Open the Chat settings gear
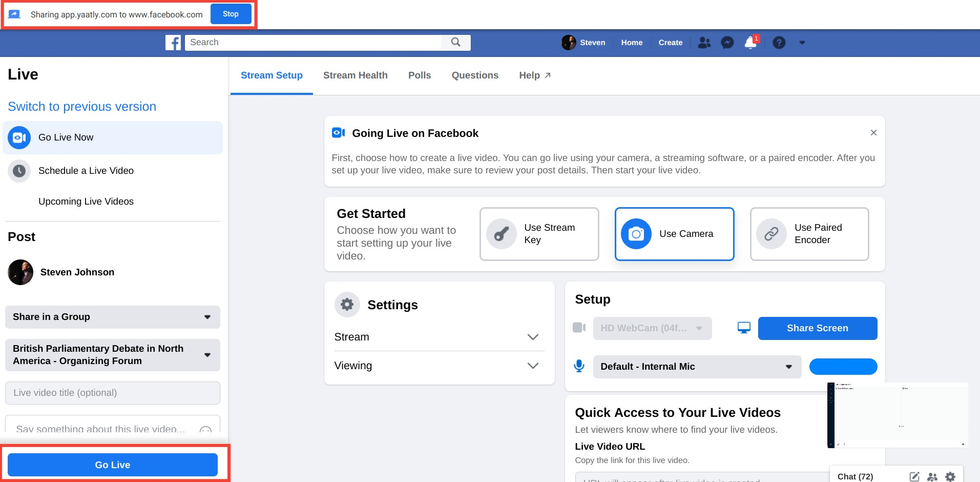 pyautogui.click(x=950, y=476)
